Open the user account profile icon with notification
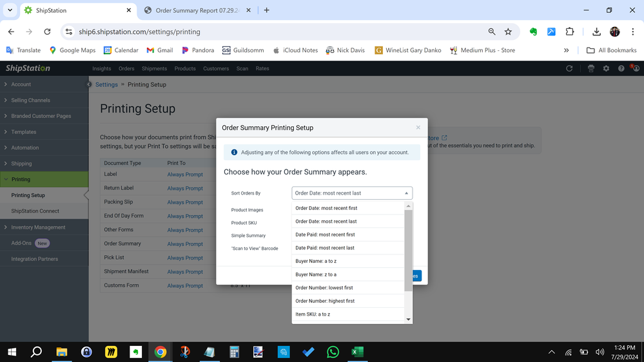The image size is (644, 362). pos(635,68)
